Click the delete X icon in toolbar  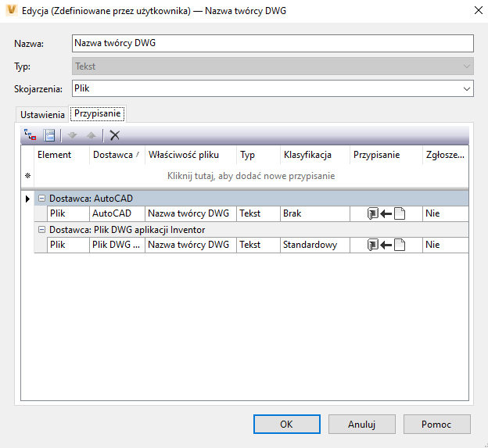click(x=114, y=135)
